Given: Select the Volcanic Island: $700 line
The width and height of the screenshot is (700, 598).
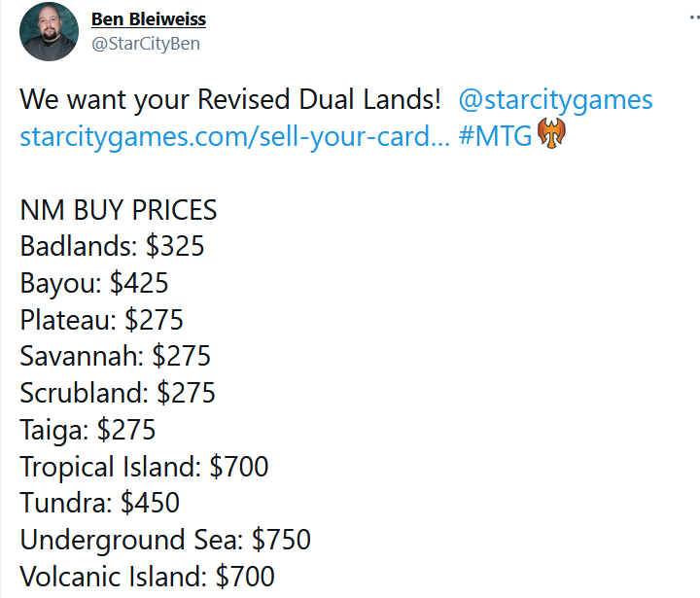Looking at the screenshot, I should click(147, 576).
